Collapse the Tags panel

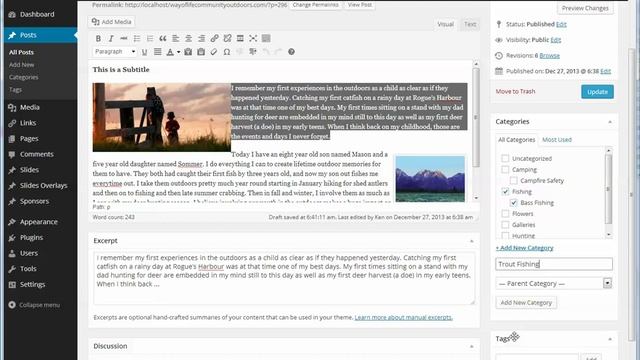[x=610, y=339]
